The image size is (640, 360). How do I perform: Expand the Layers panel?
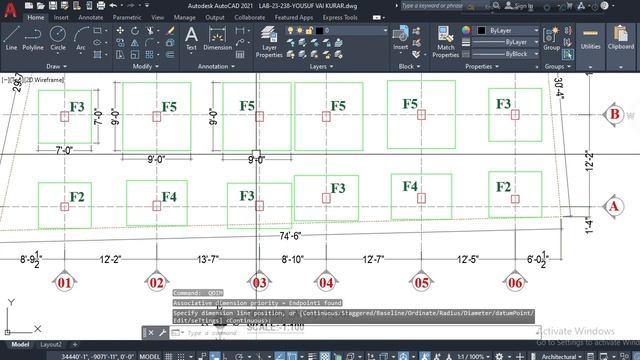321,66
